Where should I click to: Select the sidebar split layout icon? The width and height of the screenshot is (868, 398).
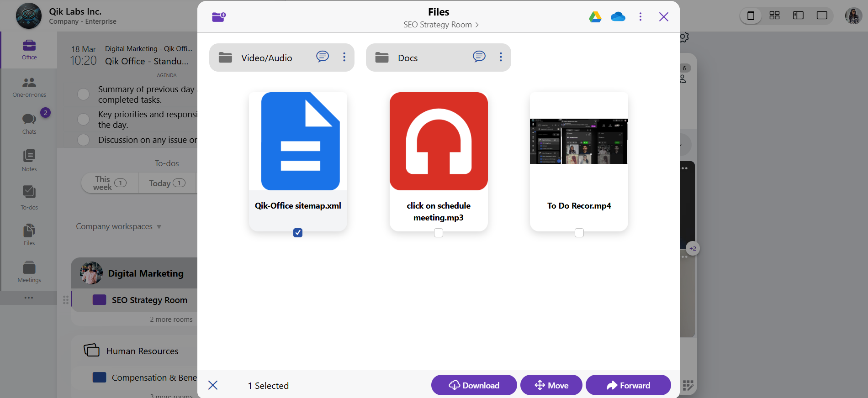(798, 16)
